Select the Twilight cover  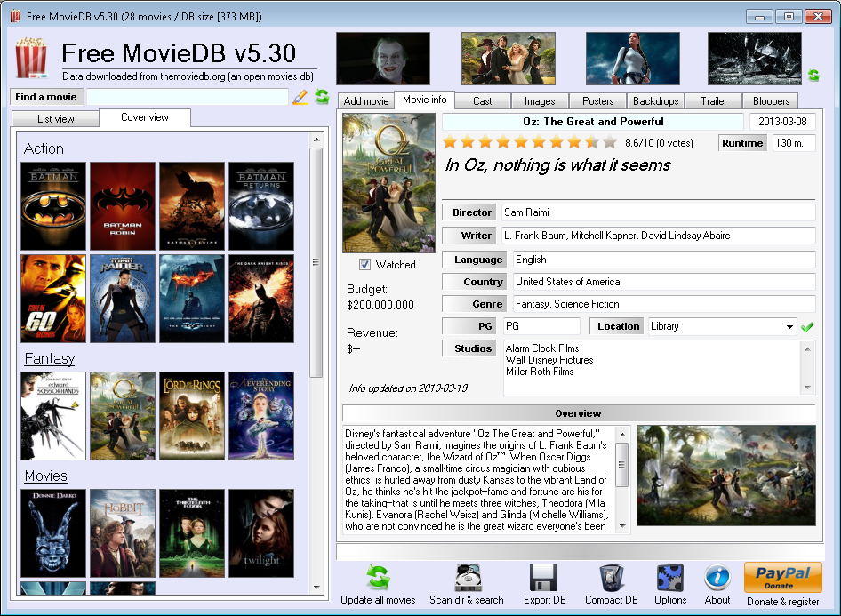click(x=261, y=533)
